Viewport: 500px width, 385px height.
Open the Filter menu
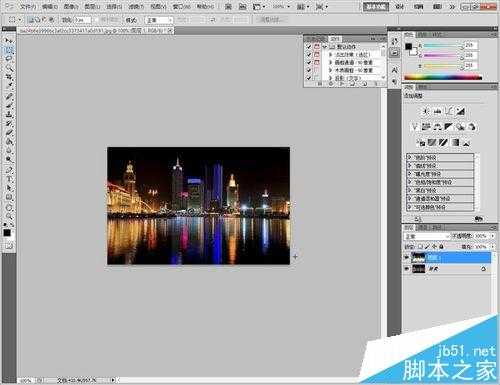[136, 6]
